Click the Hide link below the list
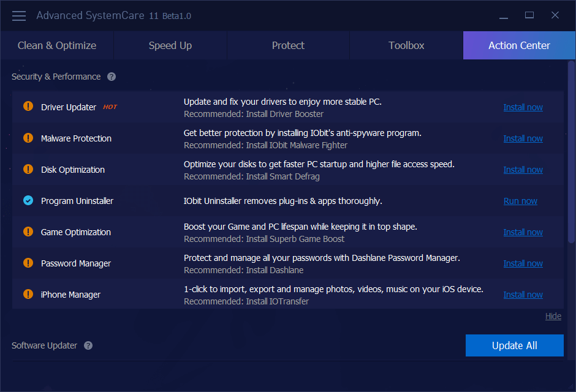The image size is (576, 392). [x=553, y=316]
